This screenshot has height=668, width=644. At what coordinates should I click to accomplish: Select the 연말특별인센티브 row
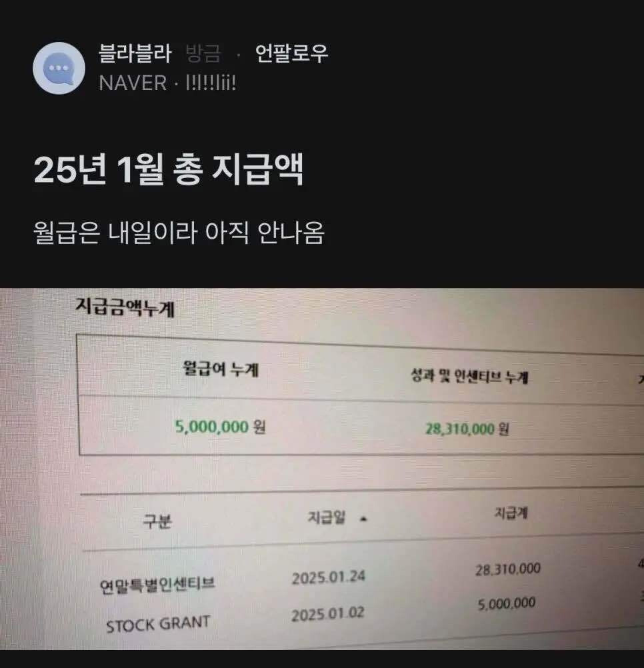click(362, 577)
